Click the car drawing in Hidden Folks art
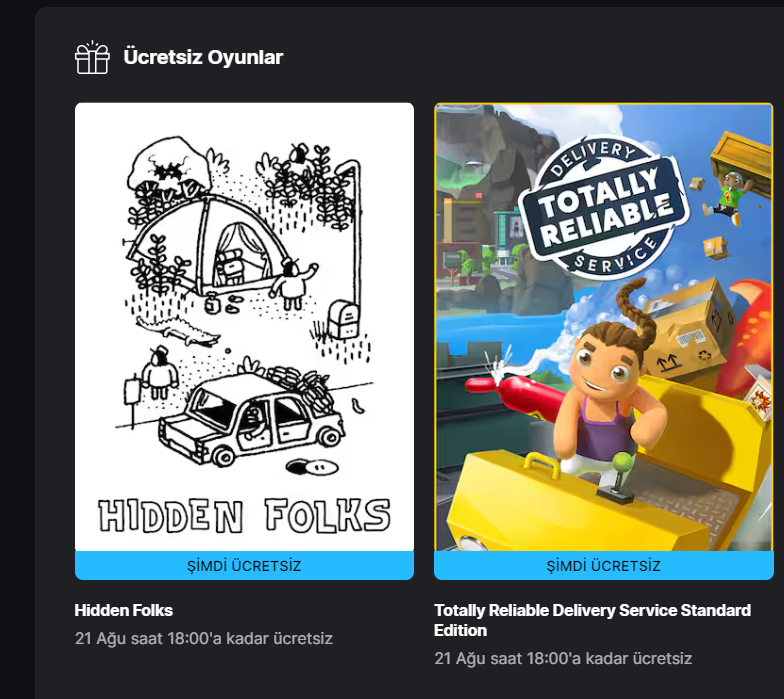The width and height of the screenshot is (784, 699). coord(252,420)
